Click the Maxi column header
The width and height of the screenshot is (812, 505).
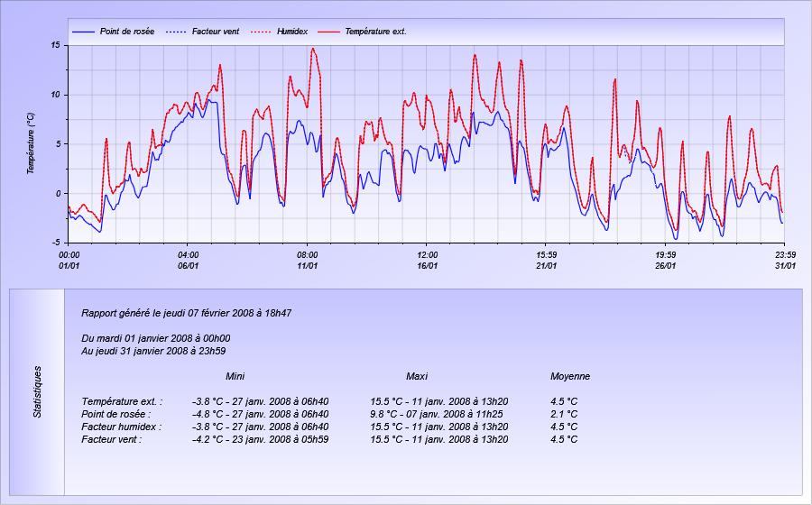(417, 376)
